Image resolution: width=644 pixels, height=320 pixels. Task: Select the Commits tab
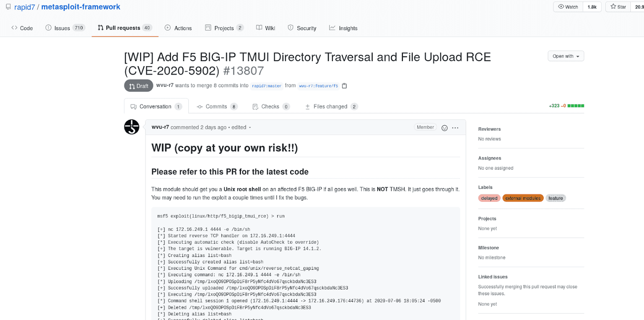pos(217,106)
